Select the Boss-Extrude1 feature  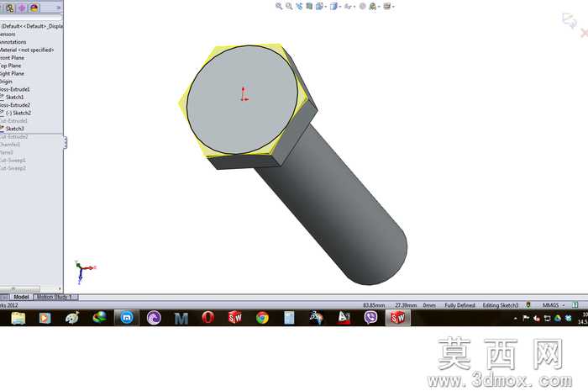[14, 89]
